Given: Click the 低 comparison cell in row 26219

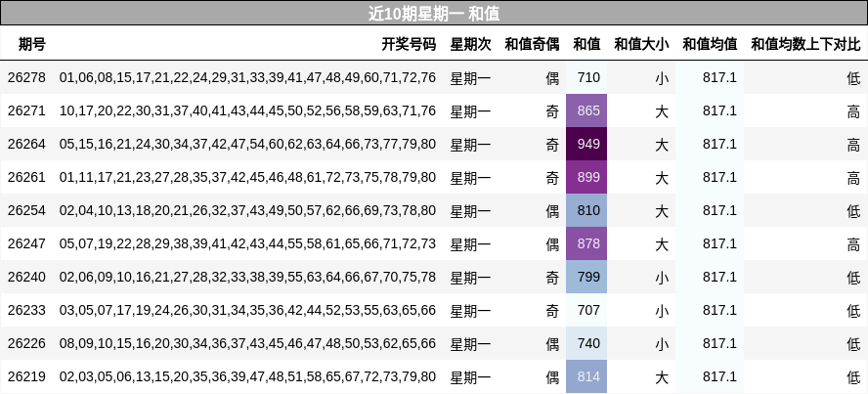Looking at the screenshot, I should pos(853,376).
